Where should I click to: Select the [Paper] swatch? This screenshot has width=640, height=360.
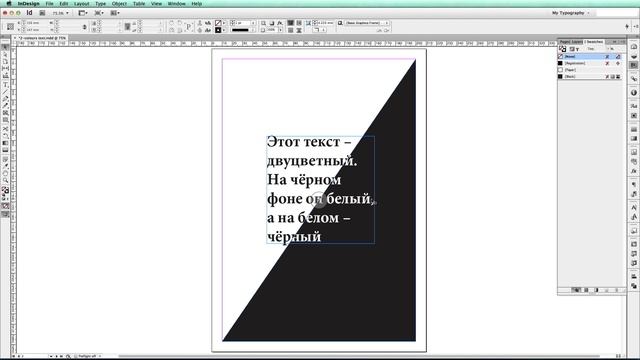point(590,70)
